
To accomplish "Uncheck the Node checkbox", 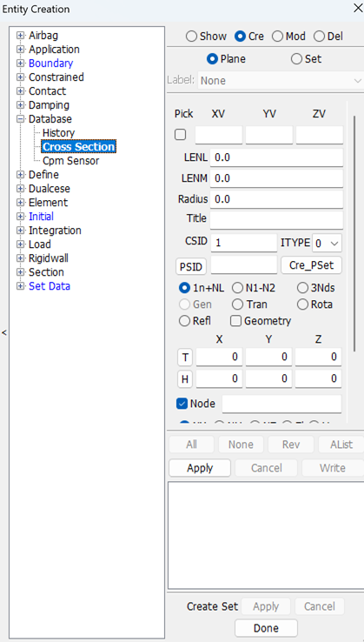I will pyautogui.click(x=182, y=404).
